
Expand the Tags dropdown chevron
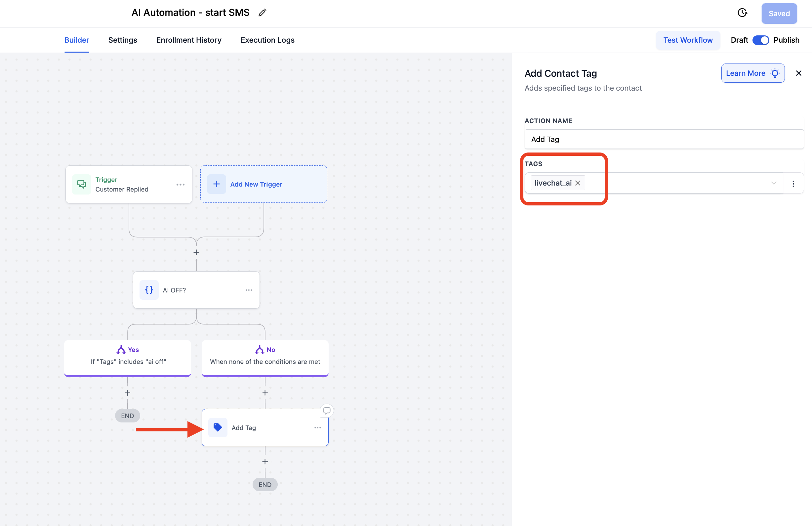point(773,183)
